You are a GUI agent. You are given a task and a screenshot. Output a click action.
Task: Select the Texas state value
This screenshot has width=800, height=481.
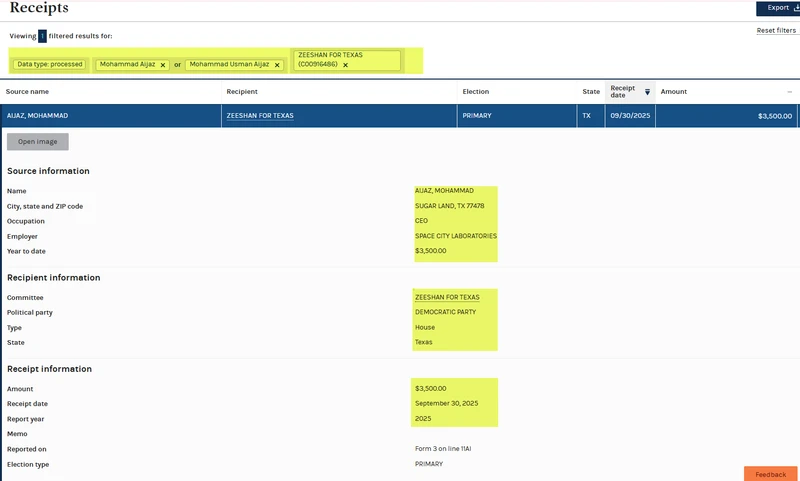423,342
